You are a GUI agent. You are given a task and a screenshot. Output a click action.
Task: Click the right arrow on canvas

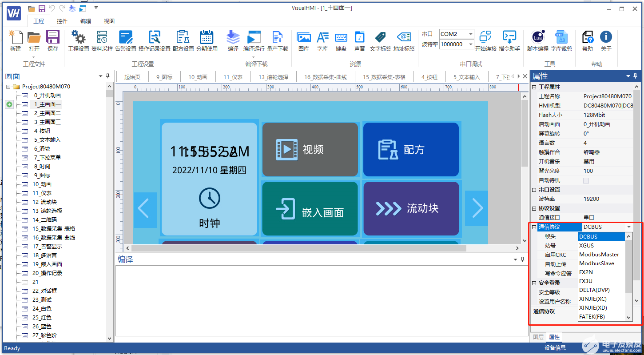point(477,207)
